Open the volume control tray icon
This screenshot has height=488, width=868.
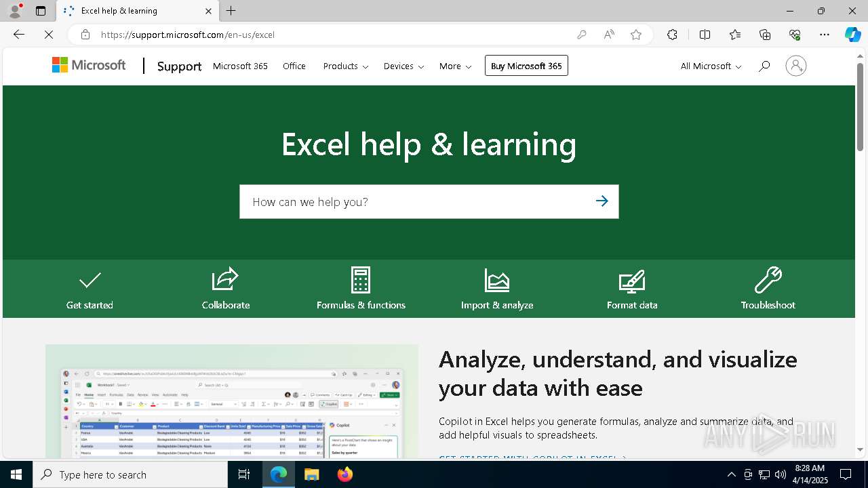click(780, 474)
